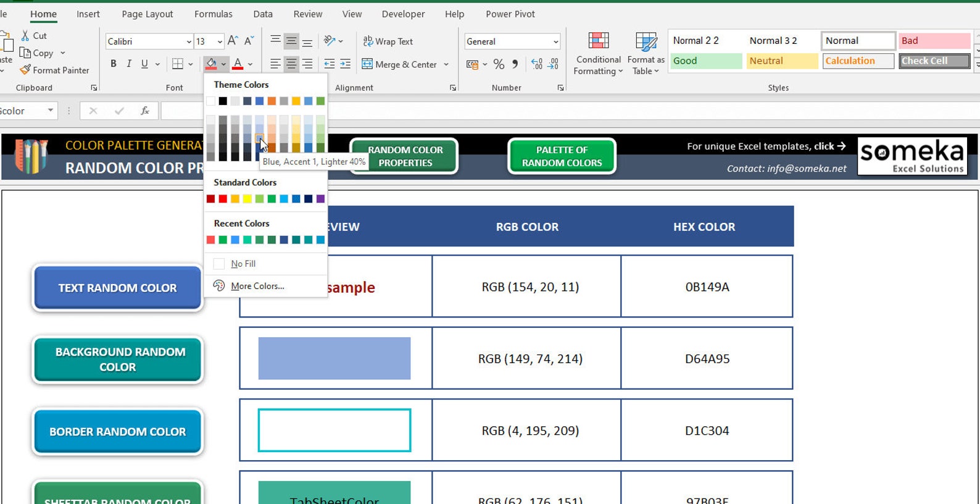
Task: Expand the Name Box dropdown
Action: 50,111
